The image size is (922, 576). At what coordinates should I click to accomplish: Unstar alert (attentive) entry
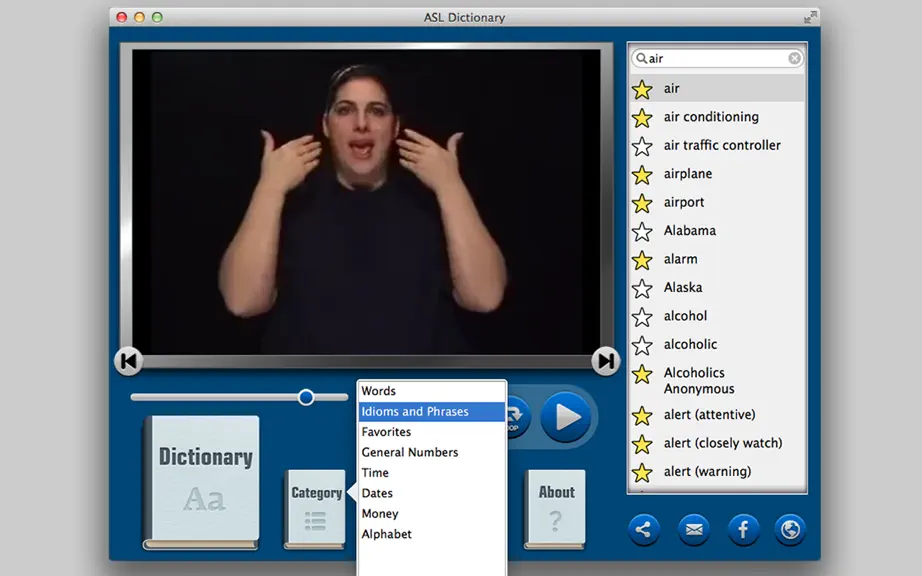pos(642,416)
